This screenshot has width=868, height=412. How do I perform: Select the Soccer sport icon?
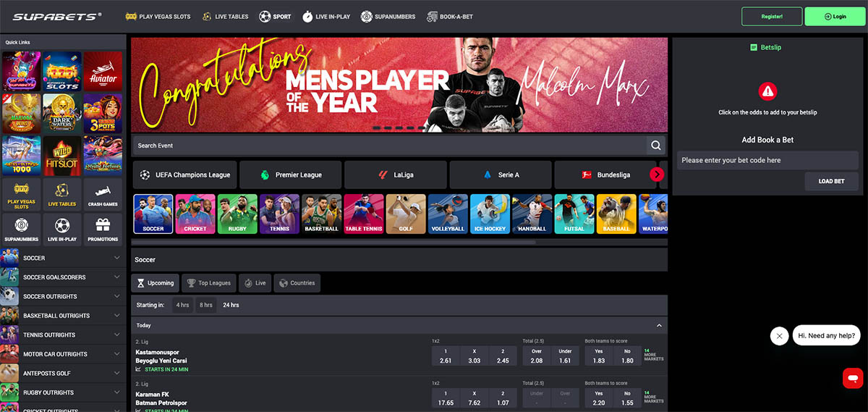(x=153, y=214)
